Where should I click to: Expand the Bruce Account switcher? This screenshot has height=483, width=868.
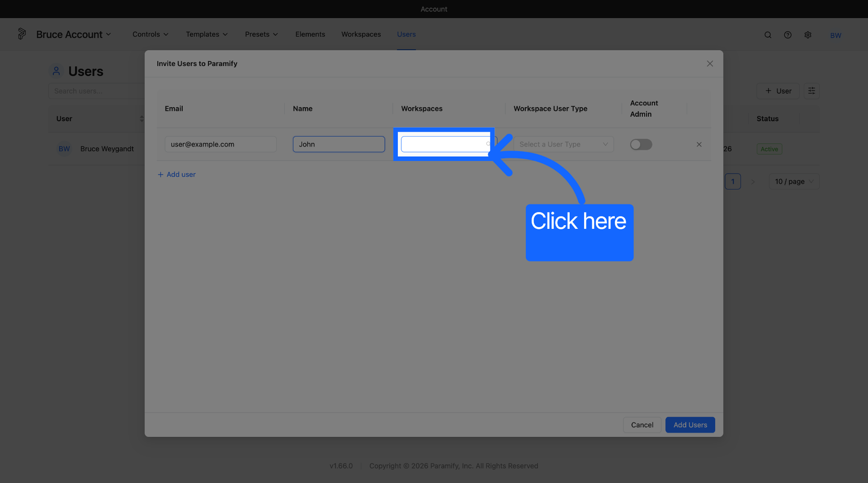[x=74, y=34]
